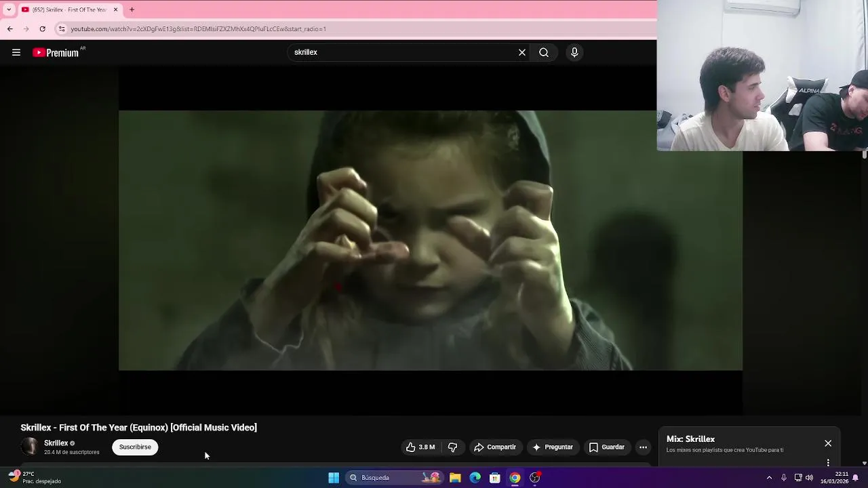Click the Mix: Skrillex playlist title
868x488 pixels.
[690, 439]
